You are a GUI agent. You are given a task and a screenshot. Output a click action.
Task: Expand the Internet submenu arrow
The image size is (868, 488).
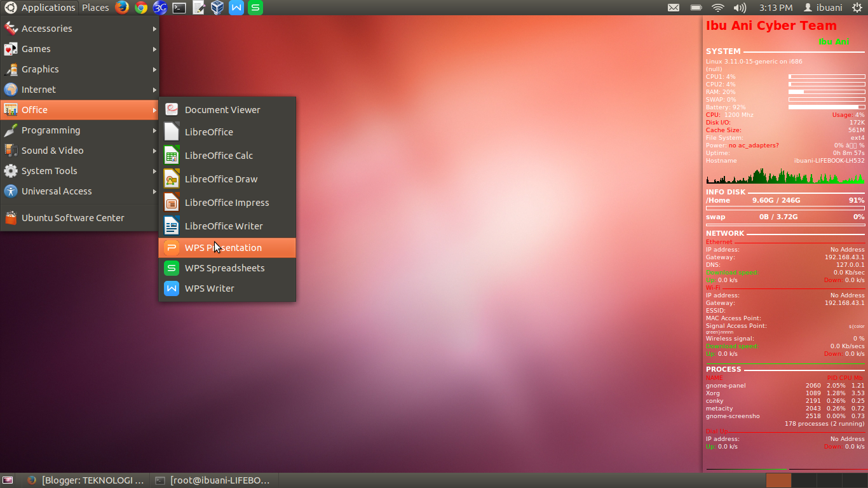154,90
